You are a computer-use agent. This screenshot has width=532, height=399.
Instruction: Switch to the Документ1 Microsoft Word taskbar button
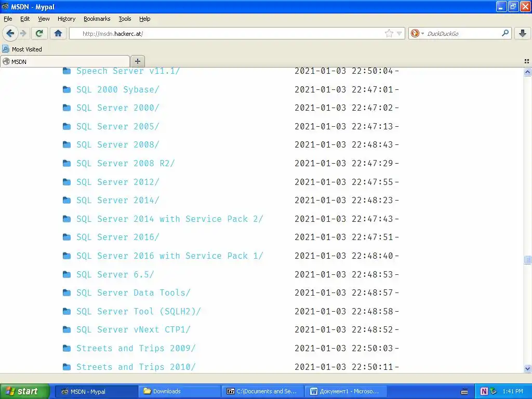346,391
